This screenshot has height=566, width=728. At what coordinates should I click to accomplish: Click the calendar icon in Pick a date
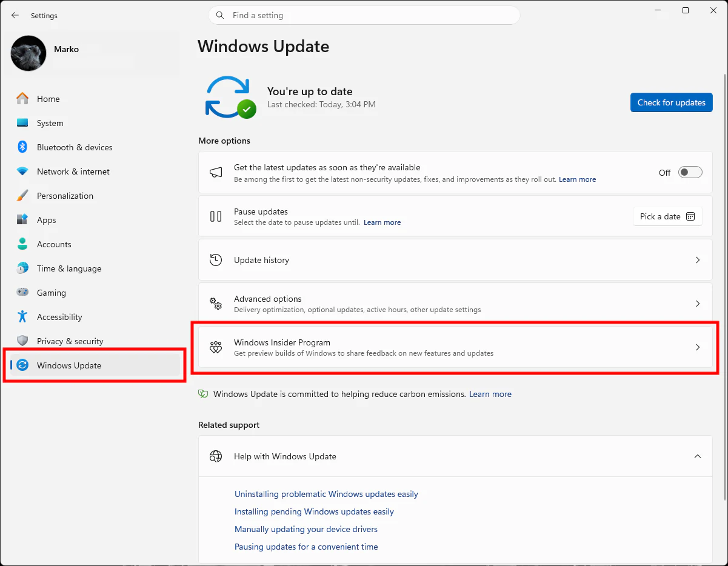[x=690, y=216]
